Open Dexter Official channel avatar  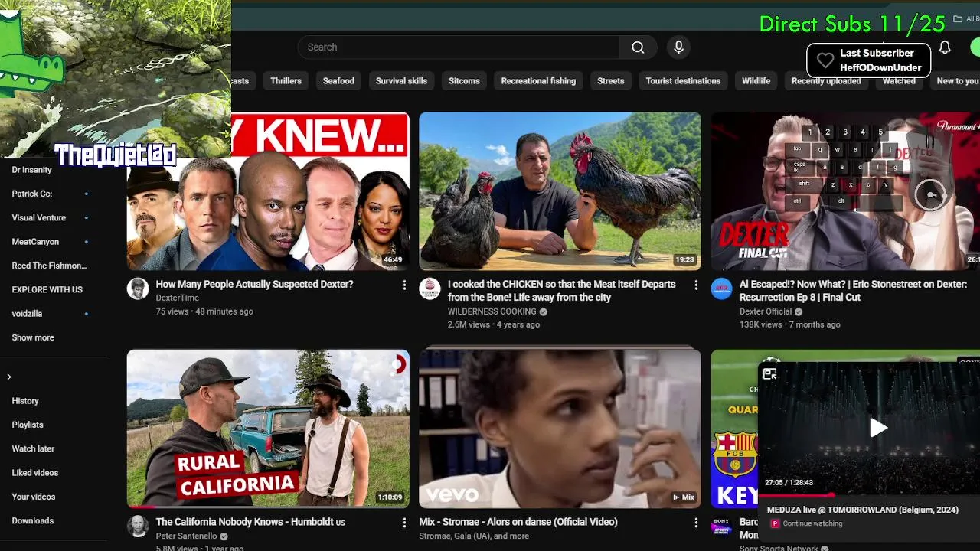coord(721,289)
